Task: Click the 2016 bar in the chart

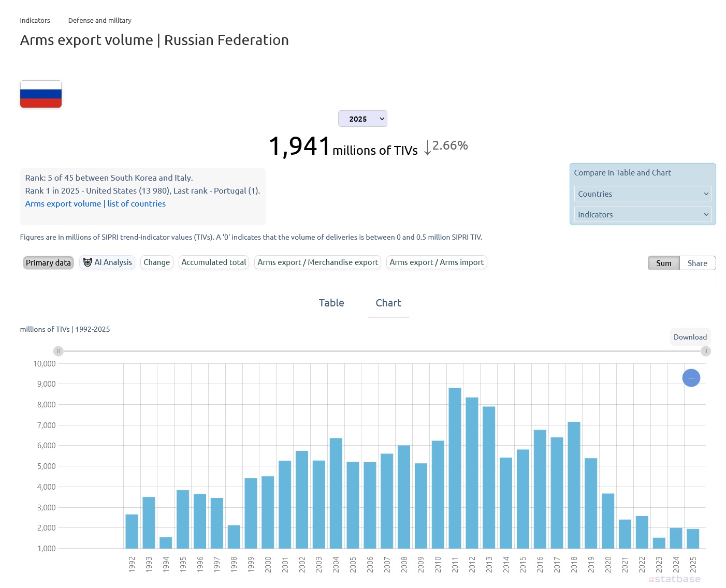Action: pyautogui.click(x=540, y=489)
